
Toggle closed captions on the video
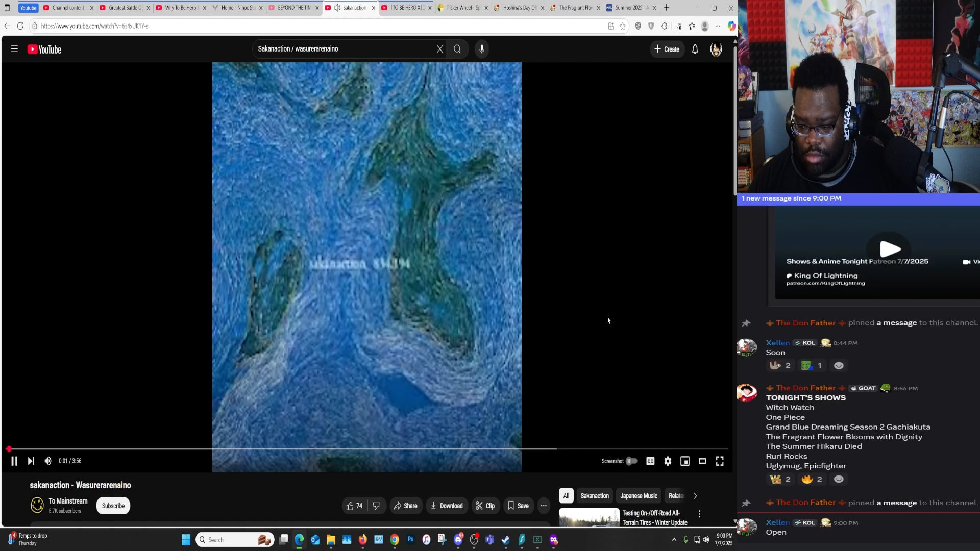[x=650, y=461]
